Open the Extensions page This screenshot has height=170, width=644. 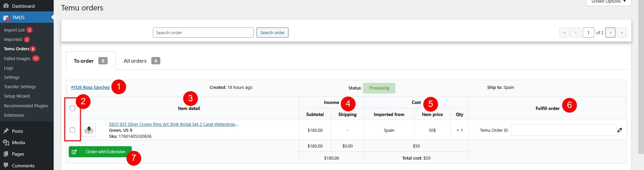pyautogui.click(x=14, y=115)
